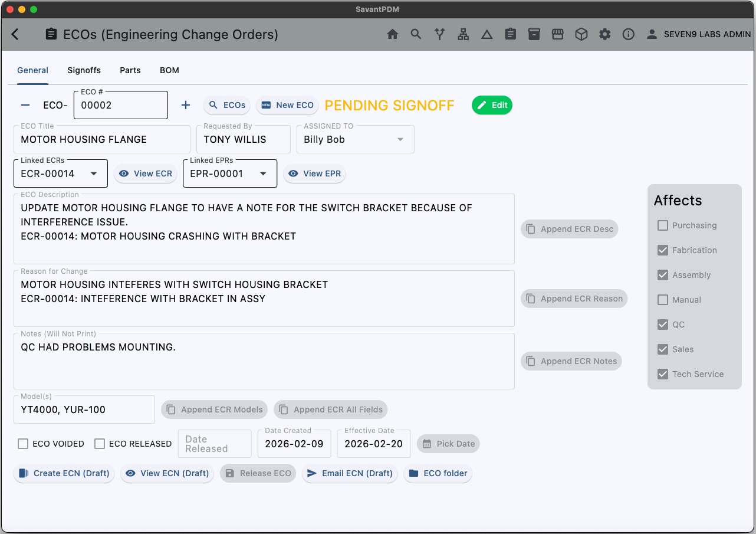Expand the Linked ECRs dropdown
Screen dimensions: 756x534
94,174
